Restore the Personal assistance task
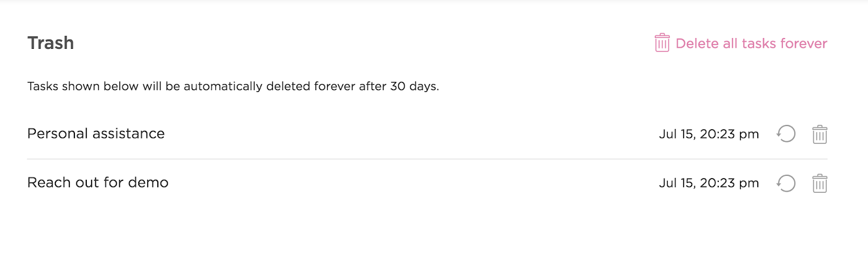The width and height of the screenshot is (868, 259). (786, 134)
